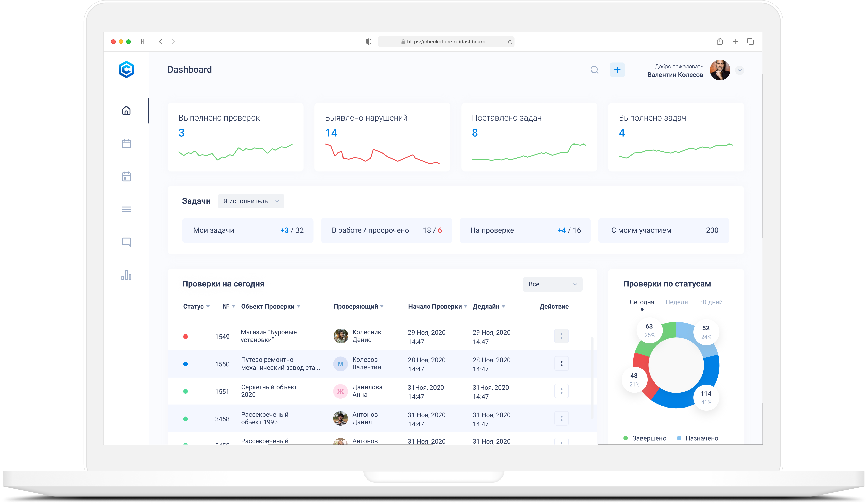Open the statistics bar-chart icon
Viewport: 868px width, 503px height.
pyautogui.click(x=126, y=275)
